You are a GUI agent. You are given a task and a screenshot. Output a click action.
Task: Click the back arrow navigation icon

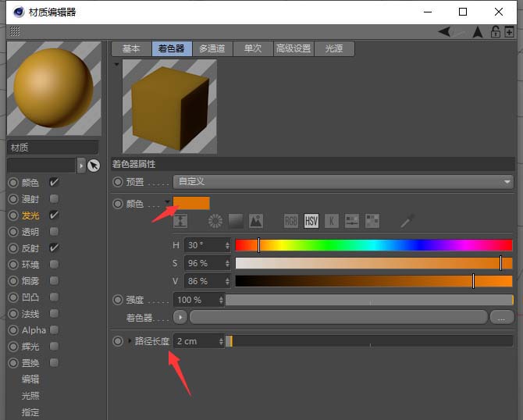coord(444,31)
